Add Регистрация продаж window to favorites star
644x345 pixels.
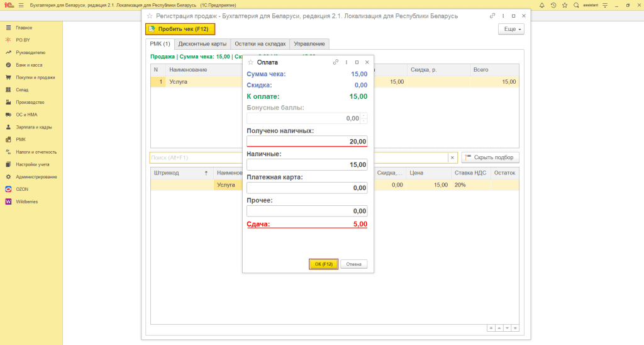[x=150, y=16]
